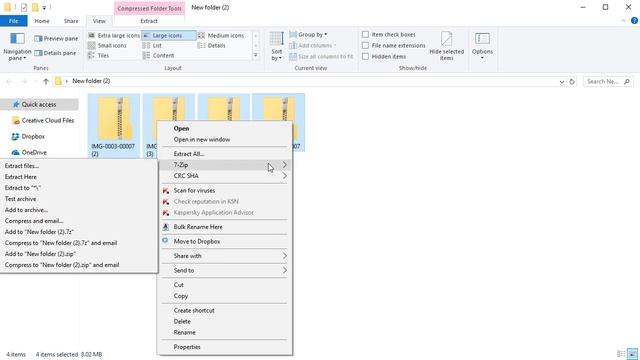The width and height of the screenshot is (640, 360).
Task: Expand the layout gallery more arrow
Action: click(x=256, y=55)
